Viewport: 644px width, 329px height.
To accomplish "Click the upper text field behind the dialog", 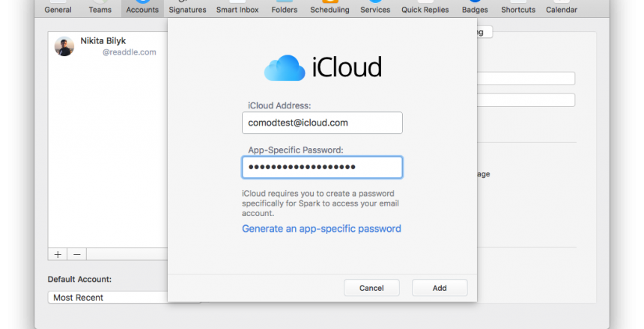I will click(526, 79).
